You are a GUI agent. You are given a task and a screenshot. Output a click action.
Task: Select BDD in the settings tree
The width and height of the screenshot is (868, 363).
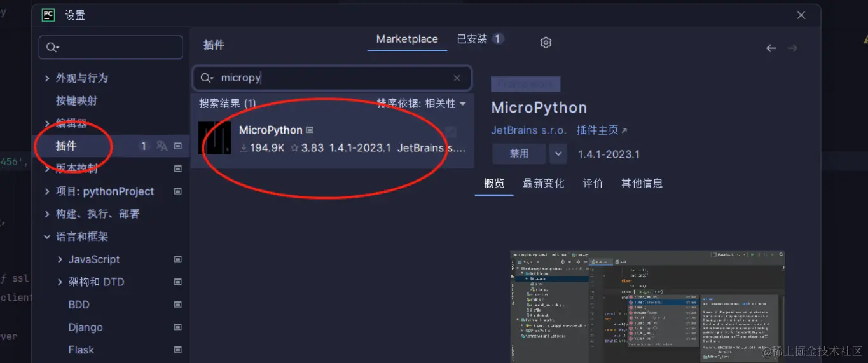79,305
